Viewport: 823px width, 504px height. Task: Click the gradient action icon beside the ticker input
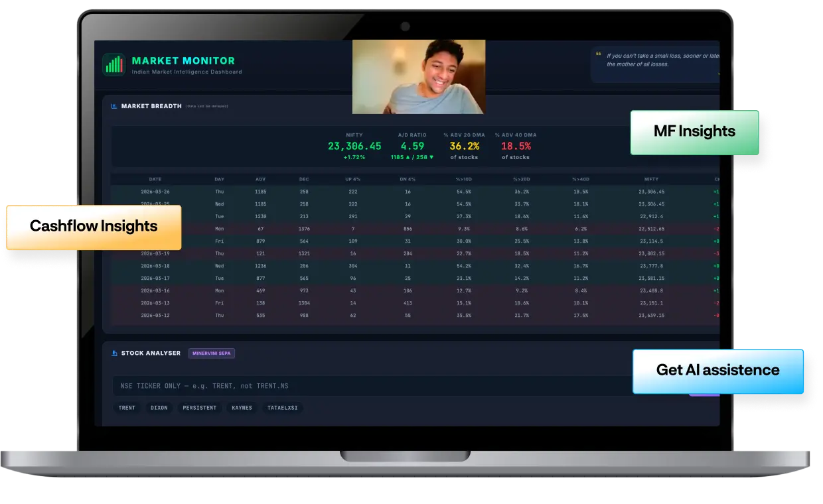pos(704,393)
